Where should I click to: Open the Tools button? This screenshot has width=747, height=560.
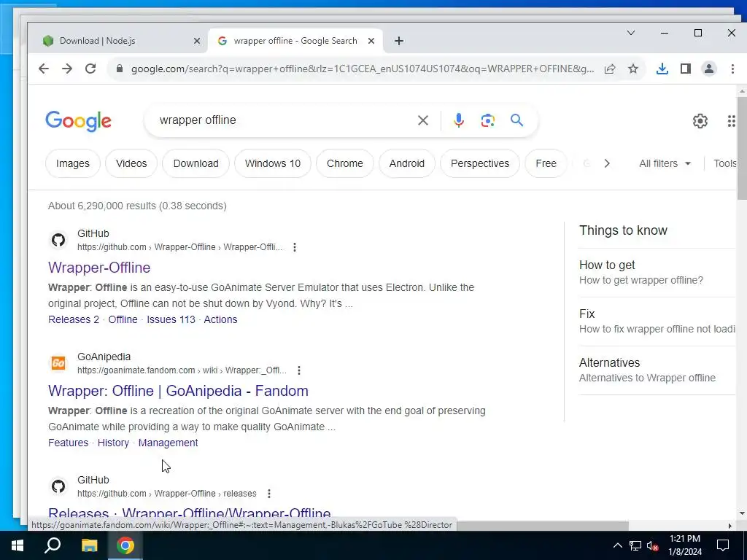(724, 163)
